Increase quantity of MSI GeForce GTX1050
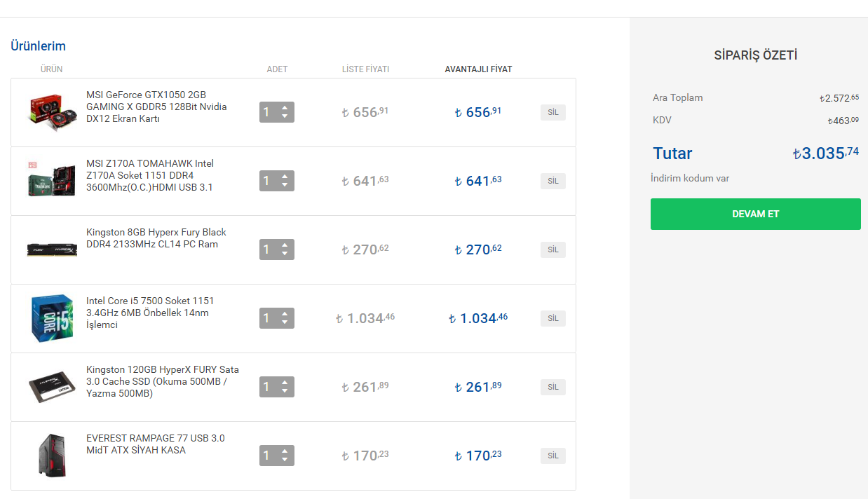868x499 pixels. click(285, 108)
